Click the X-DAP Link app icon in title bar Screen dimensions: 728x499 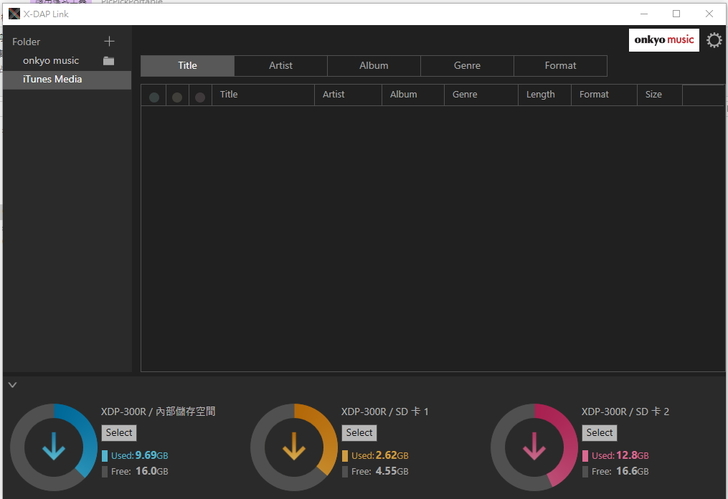click(x=13, y=13)
